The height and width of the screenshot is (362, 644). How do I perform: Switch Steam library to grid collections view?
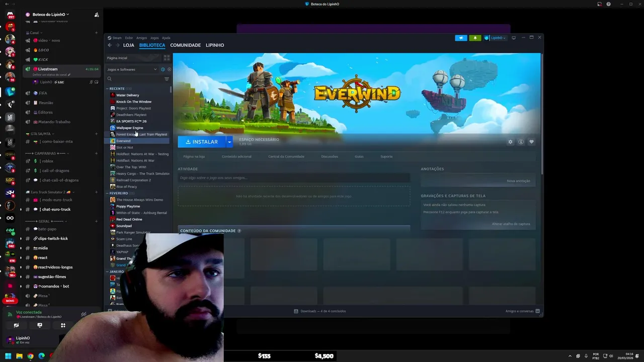tap(167, 58)
